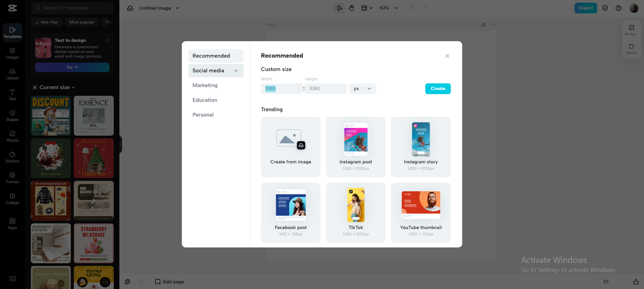The width and height of the screenshot is (644, 289).
Task: Click the Create button
Action: (438, 88)
